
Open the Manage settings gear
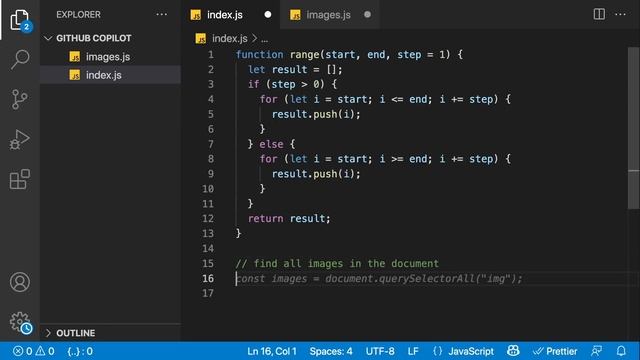[20, 322]
